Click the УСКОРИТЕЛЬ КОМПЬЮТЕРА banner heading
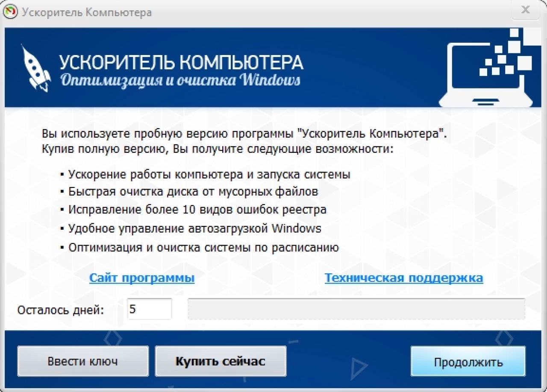Viewport: 547px width, 392px height. click(181, 63)
